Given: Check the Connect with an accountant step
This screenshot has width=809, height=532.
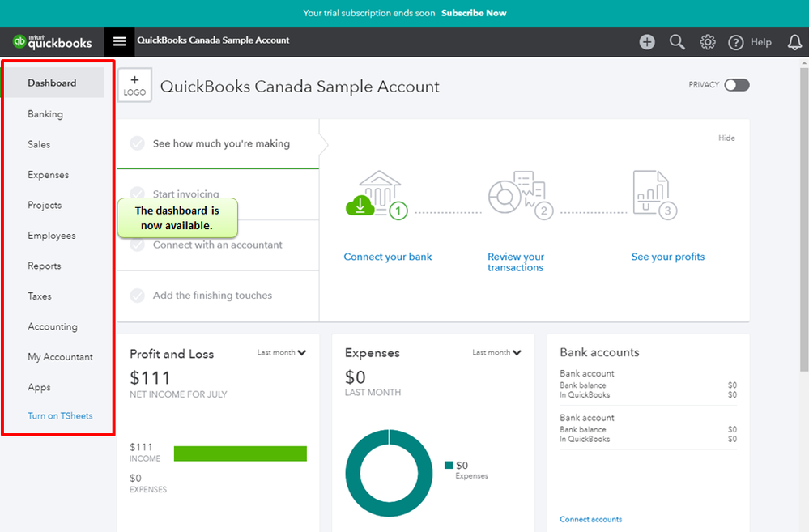Looking at the screenshot, I should tap(137, 245).
